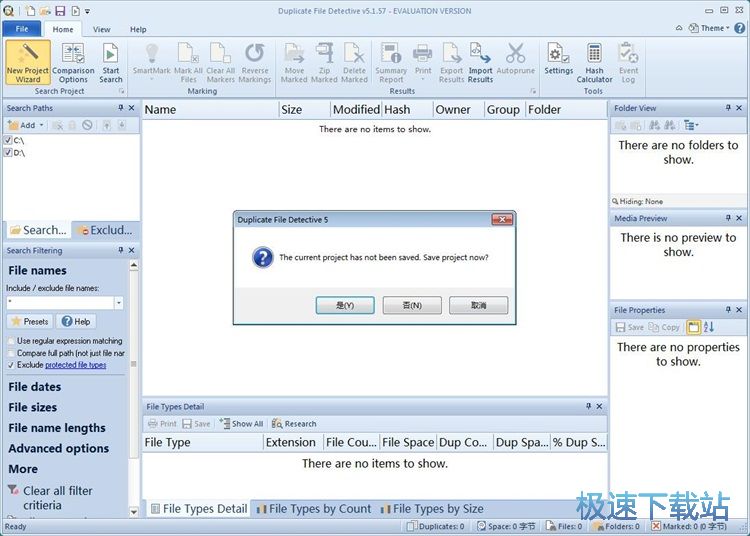Click Research in File Types Detail toolbar
Image resolution: width=750 pixels, height=536 pixels.
[294, 424]
